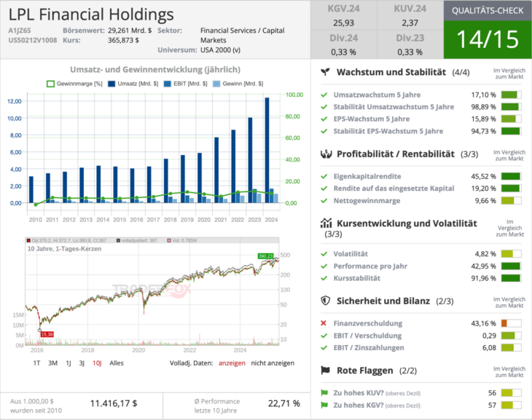This screenshot has height=420, width=532.
Task: Click green checkmark next to Umsatzwachstum 5 Jahre
Action: (x=324, y=95)
